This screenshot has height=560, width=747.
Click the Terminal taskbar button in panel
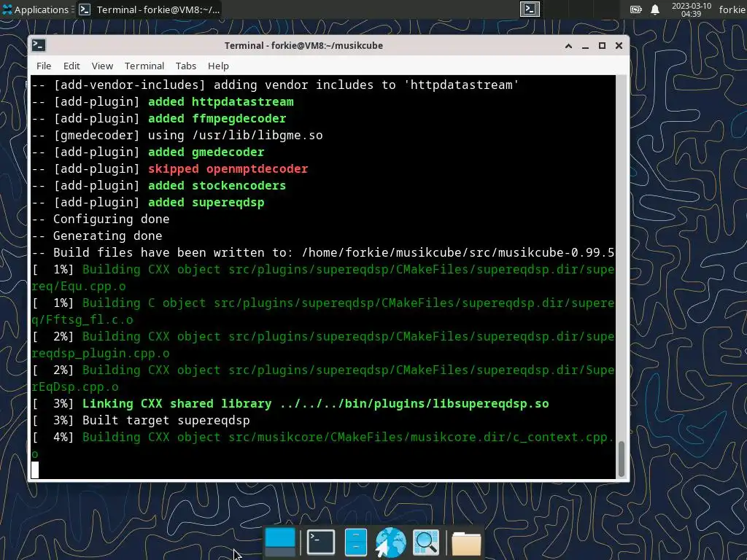[150, 9]
